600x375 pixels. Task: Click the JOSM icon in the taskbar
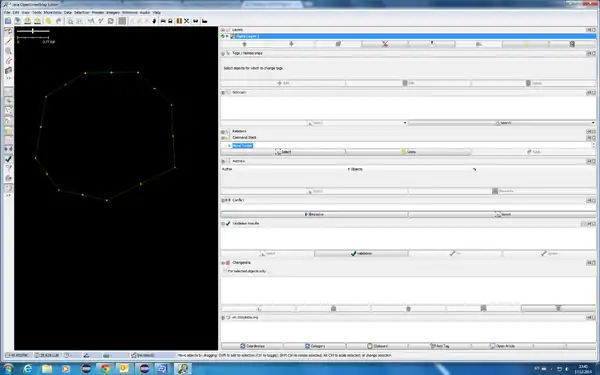point(183,368)
